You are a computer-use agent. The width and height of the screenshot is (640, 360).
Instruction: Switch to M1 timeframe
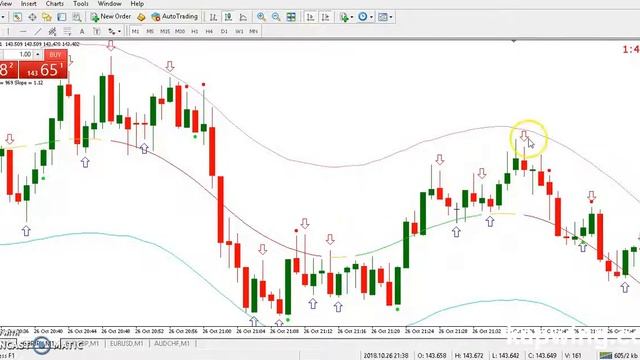click(x=136, y=31)
